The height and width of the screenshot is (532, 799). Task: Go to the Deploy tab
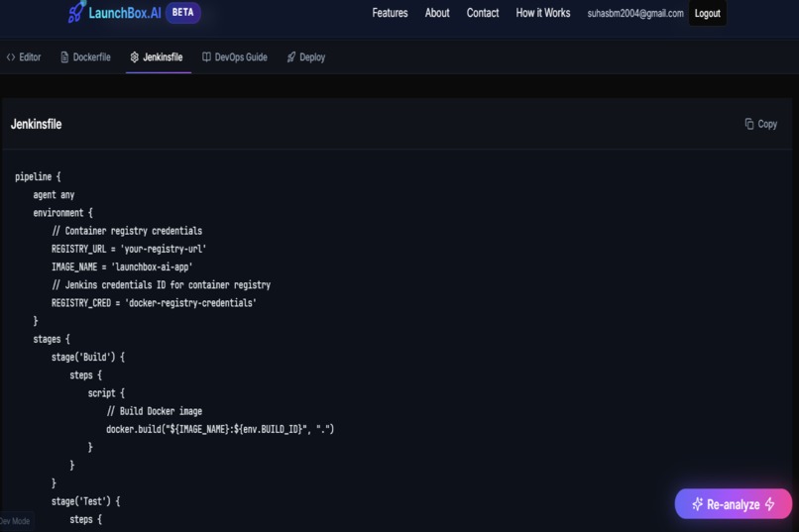pyautogui.click(x=306, y=57)
